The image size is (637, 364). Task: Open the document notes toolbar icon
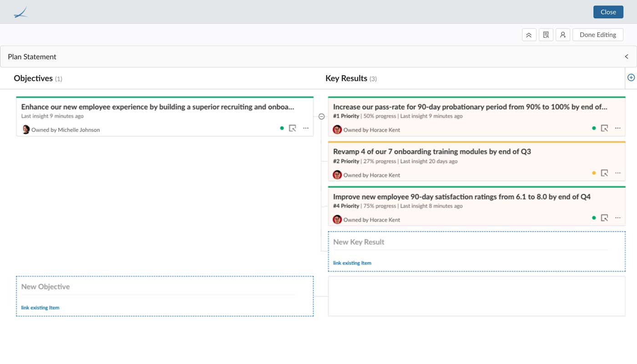coord(546,35)
